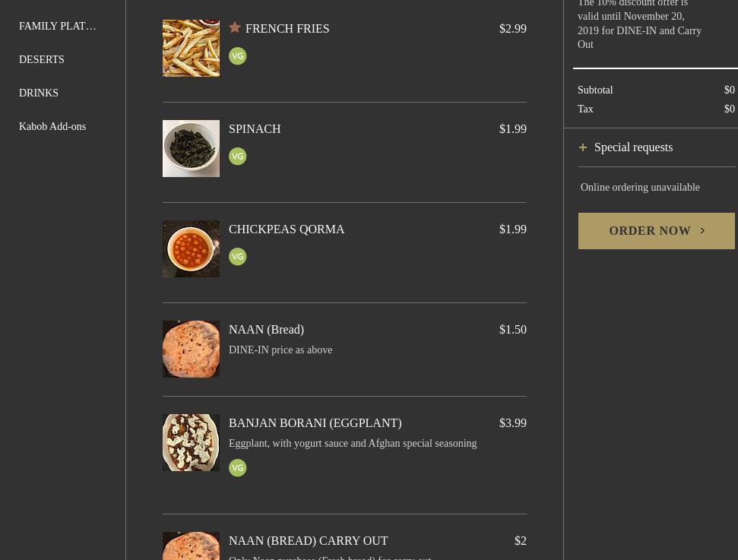The height and width of the screenshot is (560, 738).
Task: Click the VG badge under Banjan Borani
Action: pos(238,468)
